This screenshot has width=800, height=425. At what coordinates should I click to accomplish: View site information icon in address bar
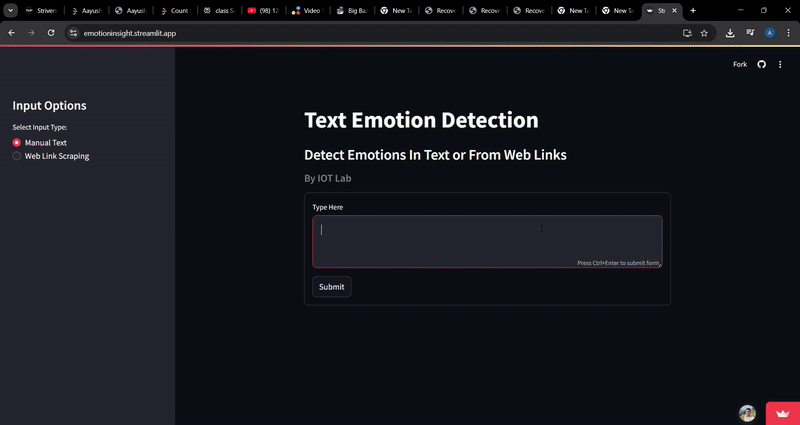coord(73,33)
